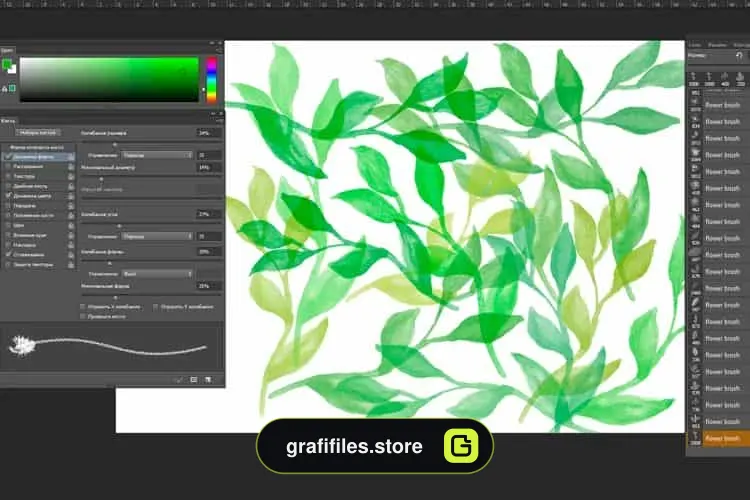The image size is (750, 500).
Task: Lock the Динамика формы brush setting
Action: coord(71,156)
